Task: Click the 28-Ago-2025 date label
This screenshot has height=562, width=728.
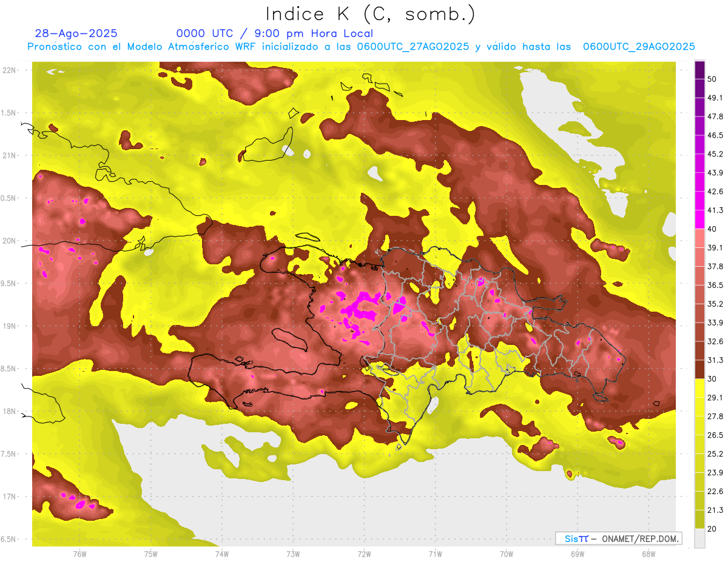Action: coord(76,33)
